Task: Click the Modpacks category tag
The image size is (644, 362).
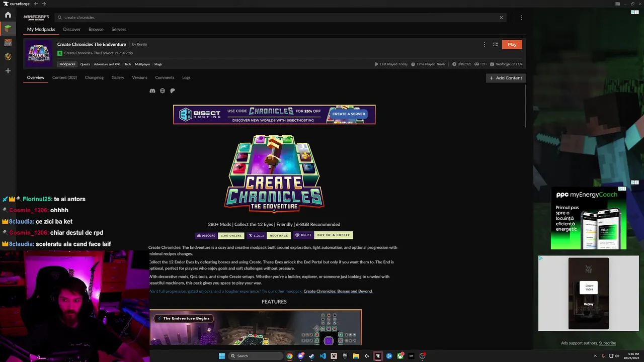Action: tap(67, 64)
